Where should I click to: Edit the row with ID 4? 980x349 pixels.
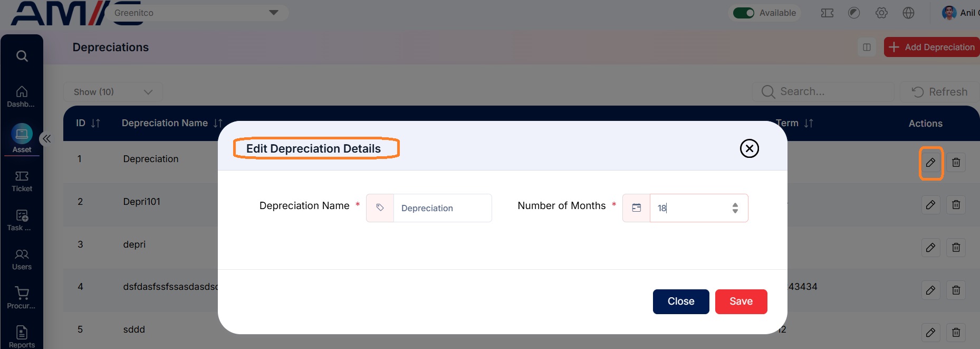(930, 290)
